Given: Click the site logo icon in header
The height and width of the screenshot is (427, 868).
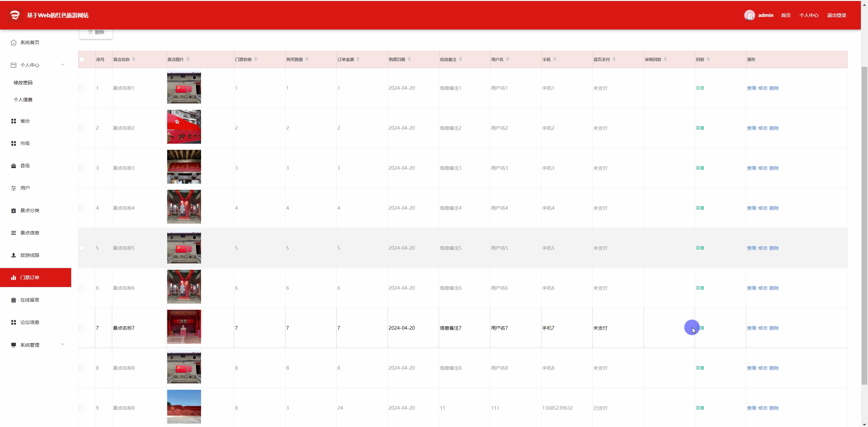Looking at the screenshot, I should (15, 15).
